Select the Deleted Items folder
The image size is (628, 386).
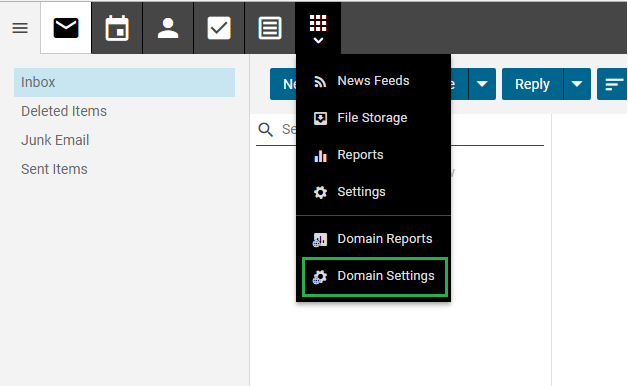[x=64, y=111]
